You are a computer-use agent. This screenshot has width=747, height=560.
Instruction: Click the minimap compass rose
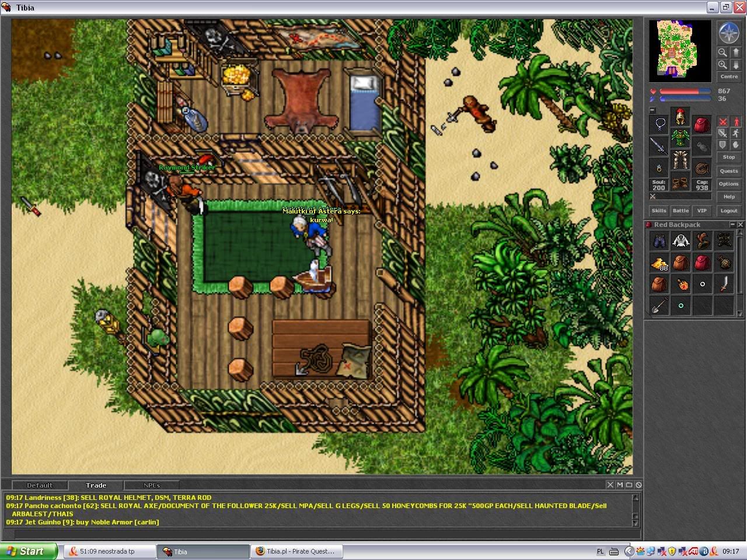728,33
